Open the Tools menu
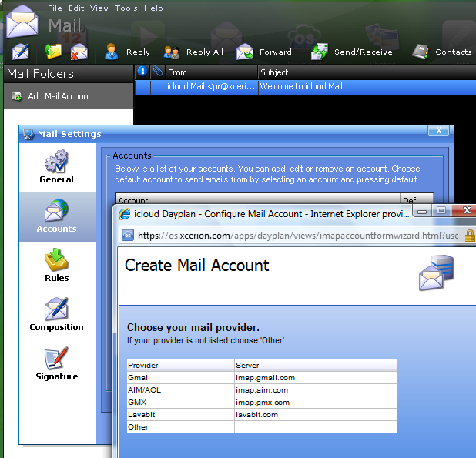476x458 pixels. point(126,8)
